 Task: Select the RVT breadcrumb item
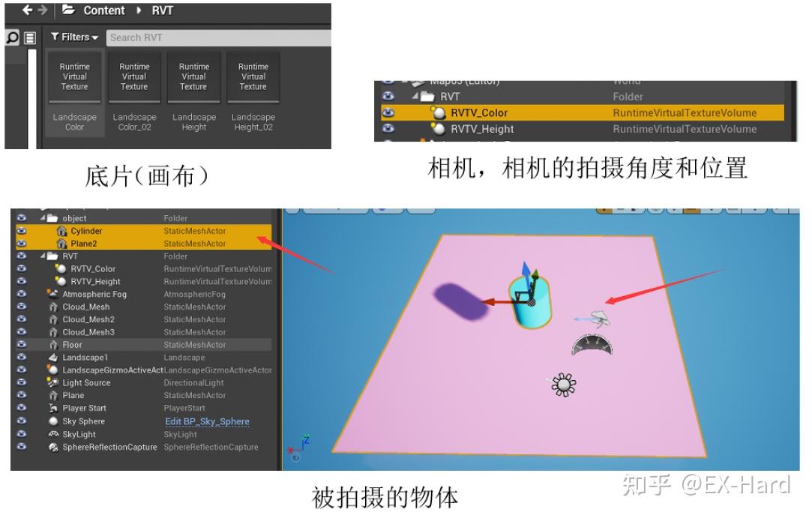click(162, 10)
